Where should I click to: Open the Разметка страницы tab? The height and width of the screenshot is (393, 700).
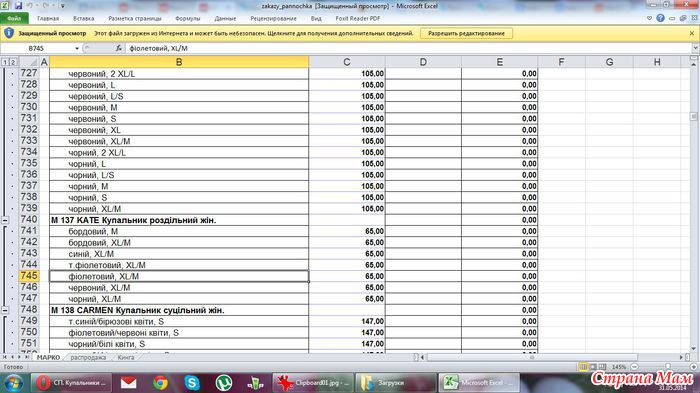click(135, 18)
